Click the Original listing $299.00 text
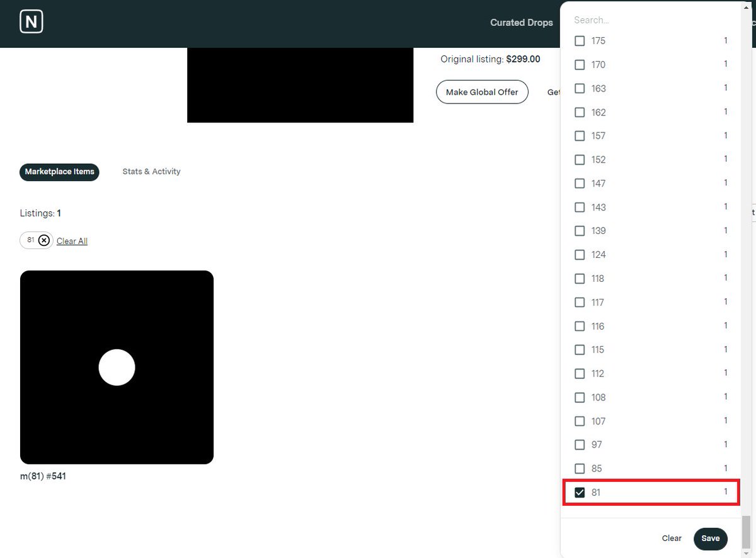This screenshot has width=756, height=558. tap(490, 59)
